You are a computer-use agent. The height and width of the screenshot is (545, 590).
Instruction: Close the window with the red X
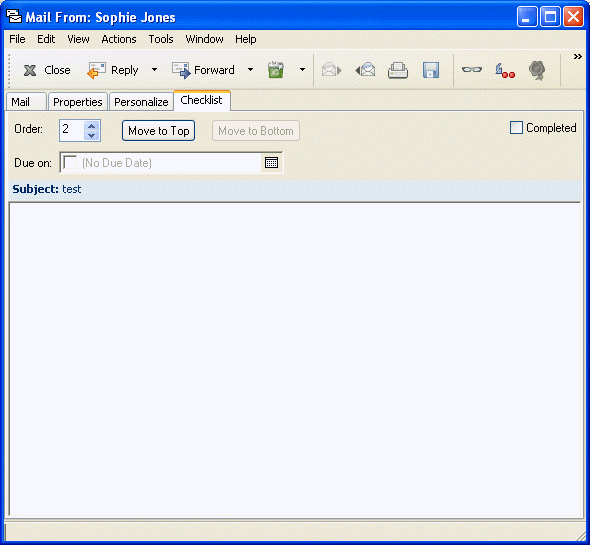573,17
